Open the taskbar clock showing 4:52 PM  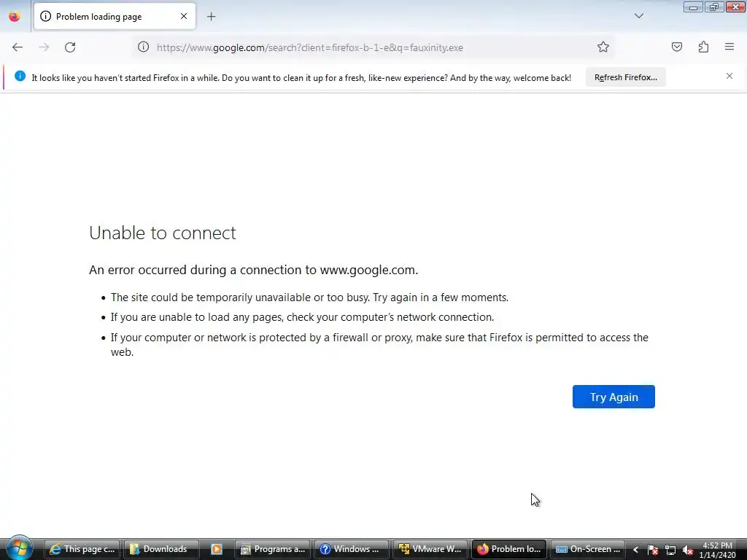(x=718, y=550)
